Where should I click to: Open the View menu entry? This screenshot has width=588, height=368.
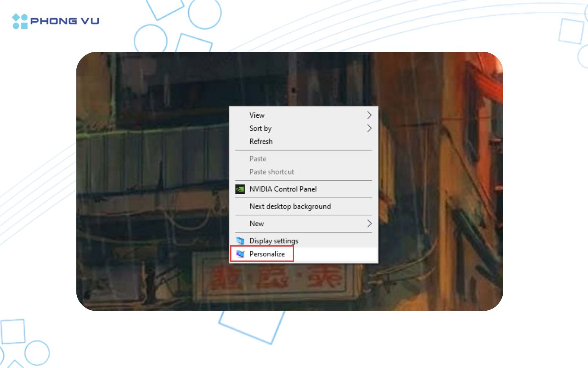(257, 115)
